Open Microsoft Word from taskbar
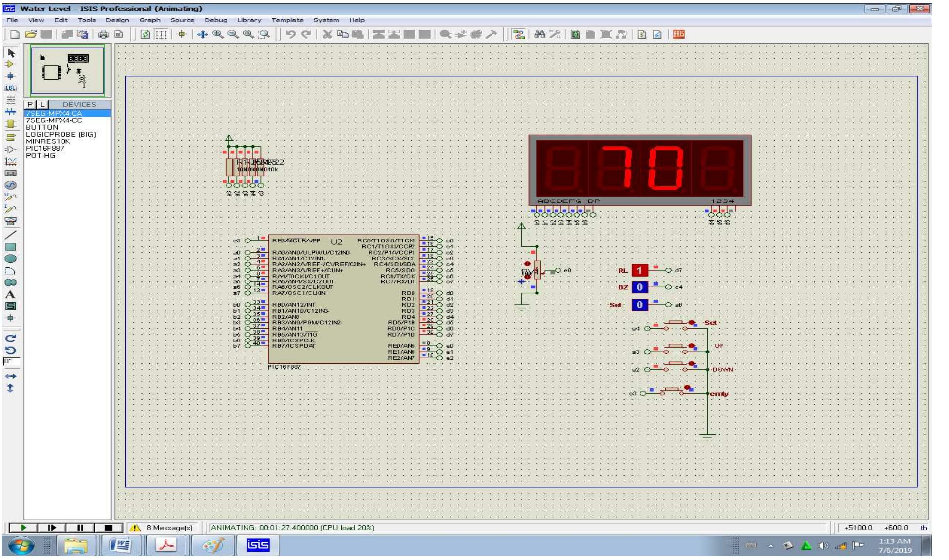Viewport: 949px width, 560px height. (x=121, y=545)
